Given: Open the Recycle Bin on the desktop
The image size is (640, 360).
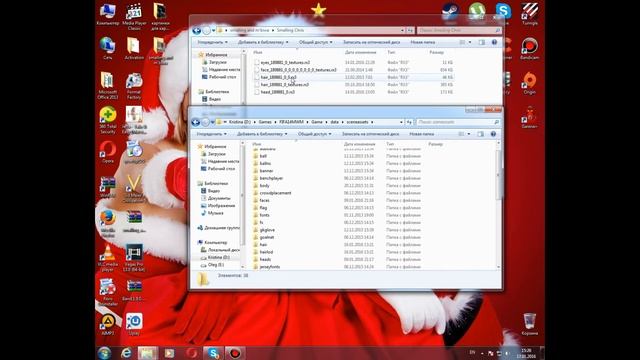Looking at the screenshot, I should [529, 324].
